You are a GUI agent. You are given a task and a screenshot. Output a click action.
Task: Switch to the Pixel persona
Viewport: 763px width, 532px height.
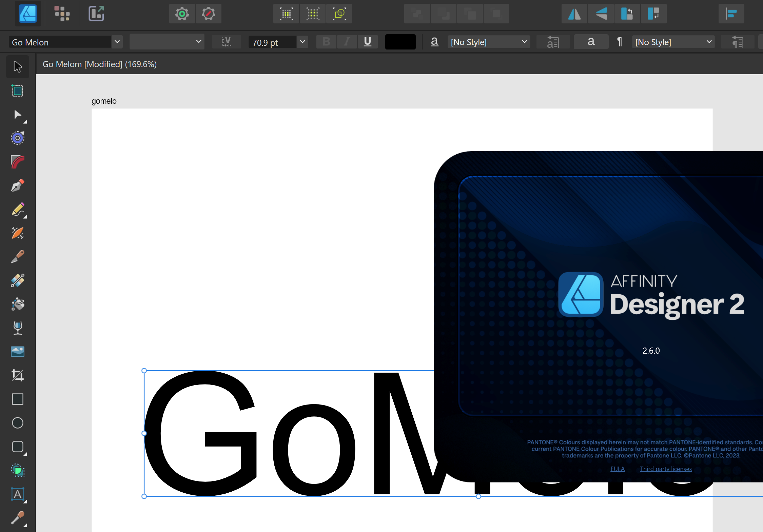point(62,14)
